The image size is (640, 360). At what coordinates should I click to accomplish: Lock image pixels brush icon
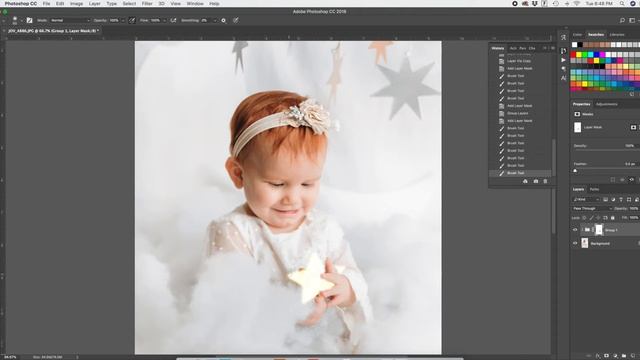tap(591, 218)
